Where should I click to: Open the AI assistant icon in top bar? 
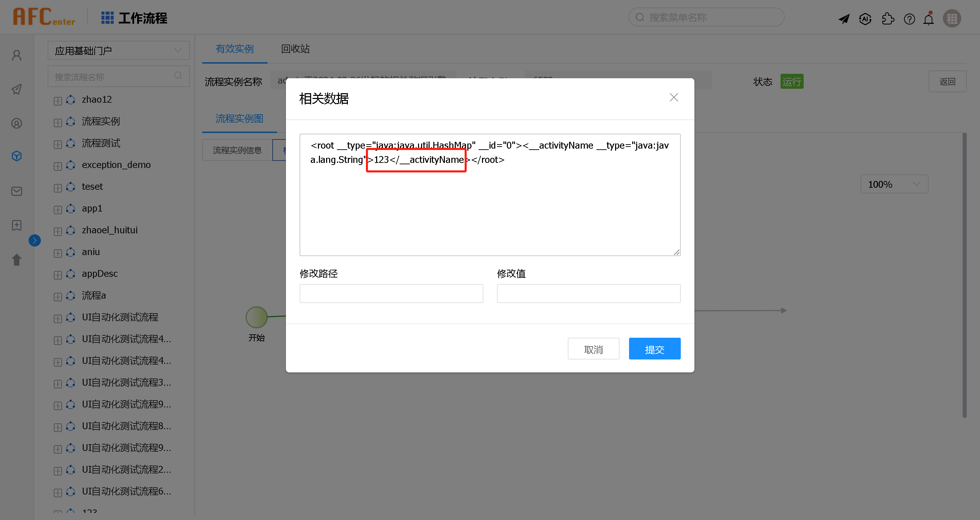pos(865,18)
